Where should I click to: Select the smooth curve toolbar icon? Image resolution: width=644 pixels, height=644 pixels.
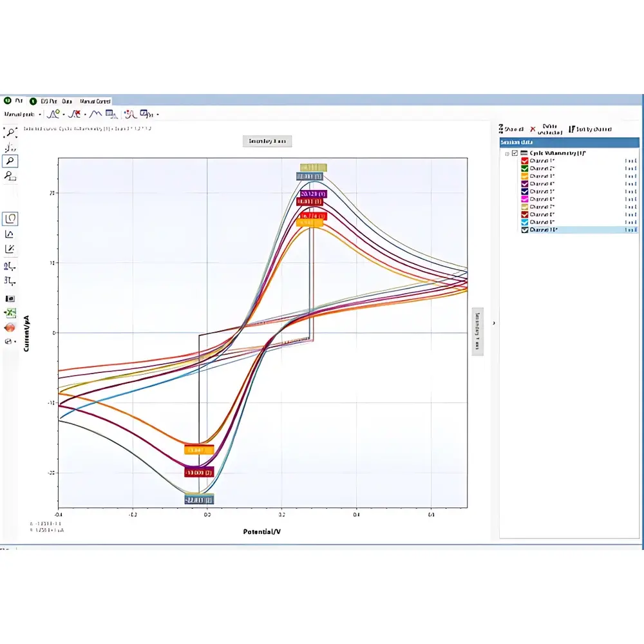(x=95, y=114)
